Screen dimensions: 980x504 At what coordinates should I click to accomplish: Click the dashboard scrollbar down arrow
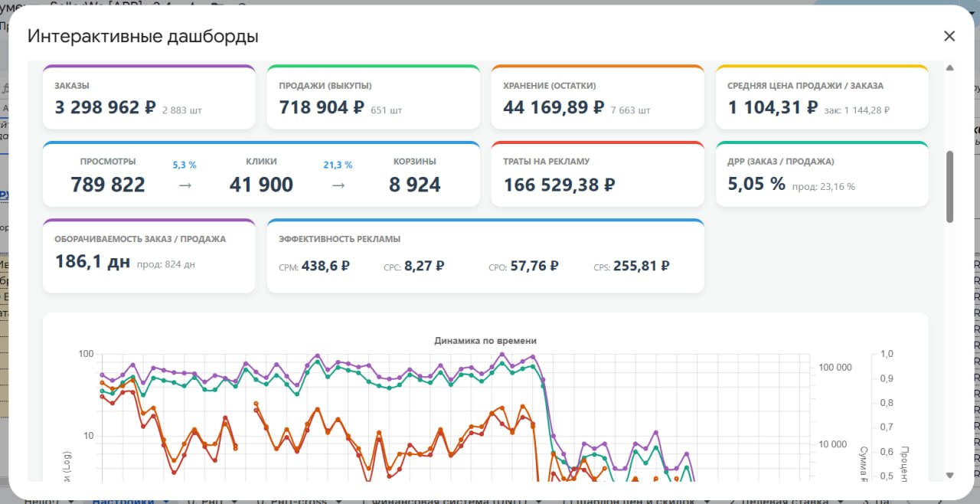pyautogui.click(x=950, y=475)
